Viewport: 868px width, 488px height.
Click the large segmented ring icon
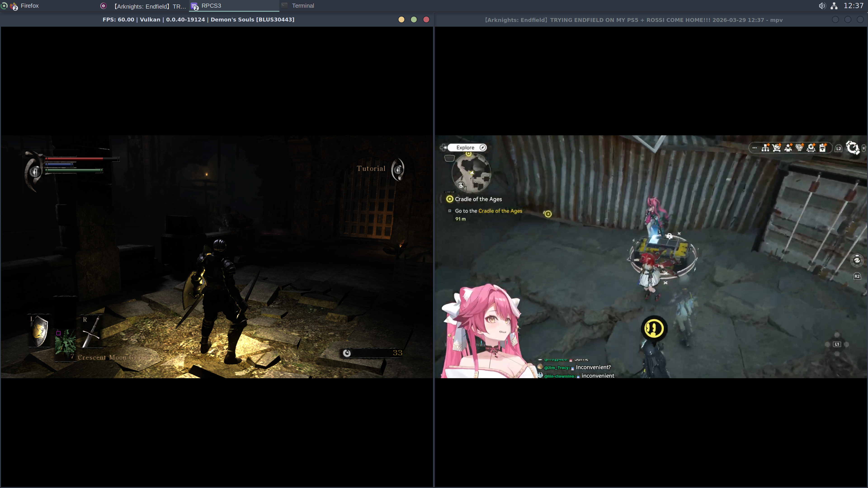(852, 148)
